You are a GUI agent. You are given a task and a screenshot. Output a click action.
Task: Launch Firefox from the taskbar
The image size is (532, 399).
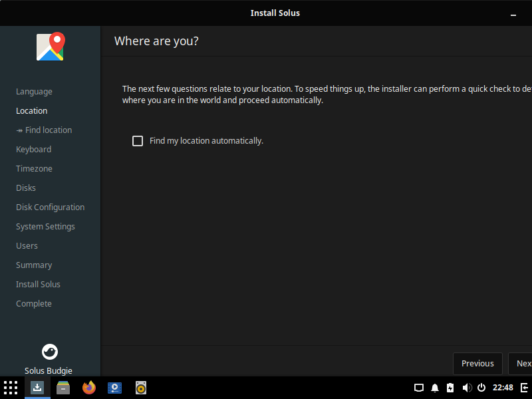tap(89, 388)
